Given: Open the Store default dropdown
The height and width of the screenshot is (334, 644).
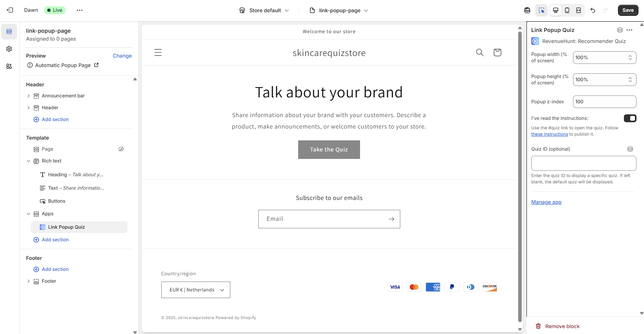Looking at the screenshot, I should [264, 10].
